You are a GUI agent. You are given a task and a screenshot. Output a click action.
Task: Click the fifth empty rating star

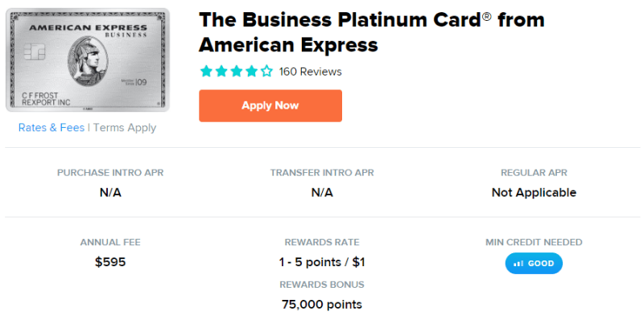pyautogui.click(x=267, y=72)
